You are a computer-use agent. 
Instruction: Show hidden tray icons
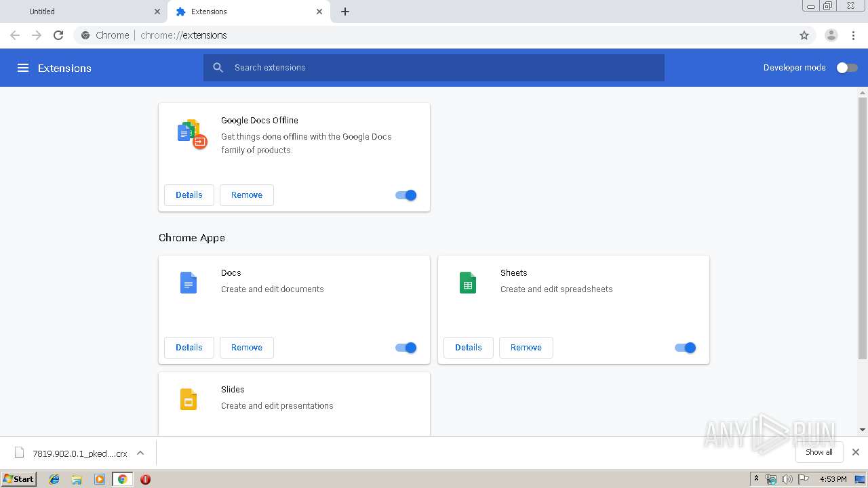pyautogui.click(x=757, y=479)
